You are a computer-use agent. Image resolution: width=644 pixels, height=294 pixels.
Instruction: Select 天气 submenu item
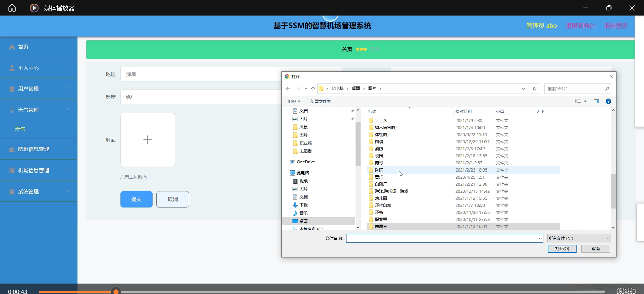[20, 129]
